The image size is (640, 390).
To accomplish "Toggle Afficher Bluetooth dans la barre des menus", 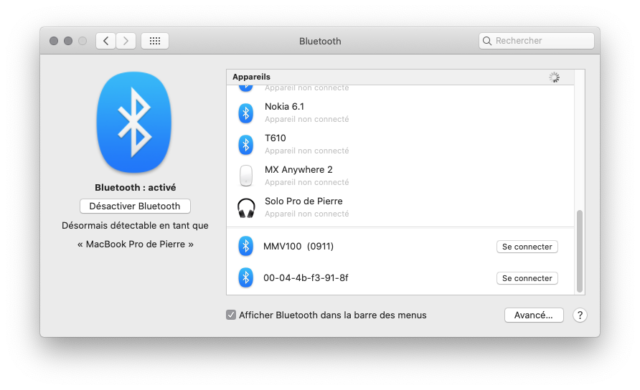I will 231,315.
